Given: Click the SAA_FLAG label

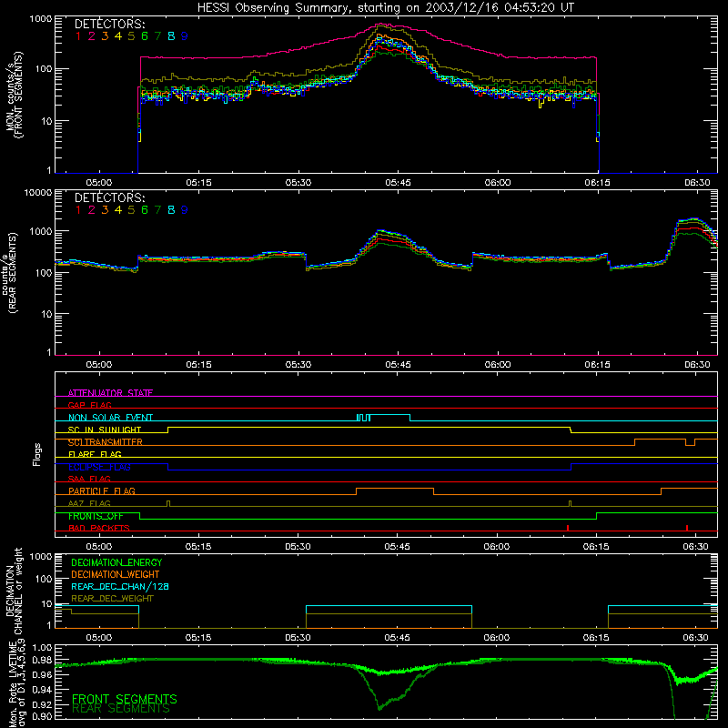Looking at the screenshot, I should 89,479.
